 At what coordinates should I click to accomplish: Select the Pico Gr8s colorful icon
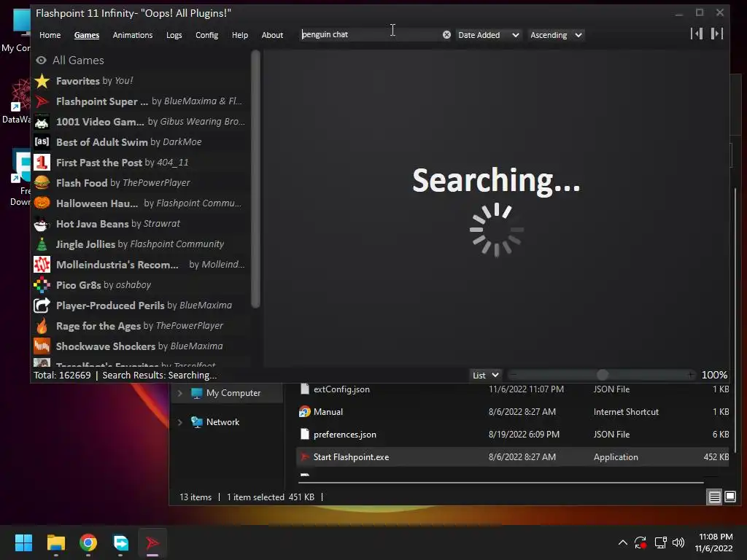42,285
